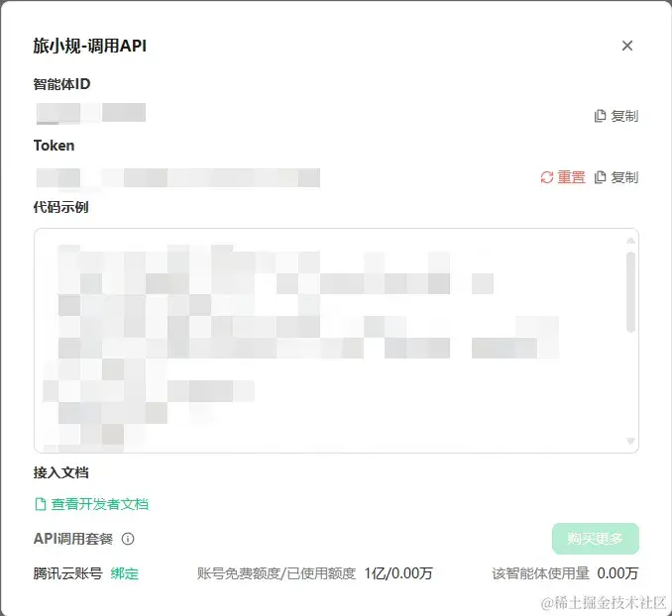Click the code sample scrollbar thumb

(630, 292)
